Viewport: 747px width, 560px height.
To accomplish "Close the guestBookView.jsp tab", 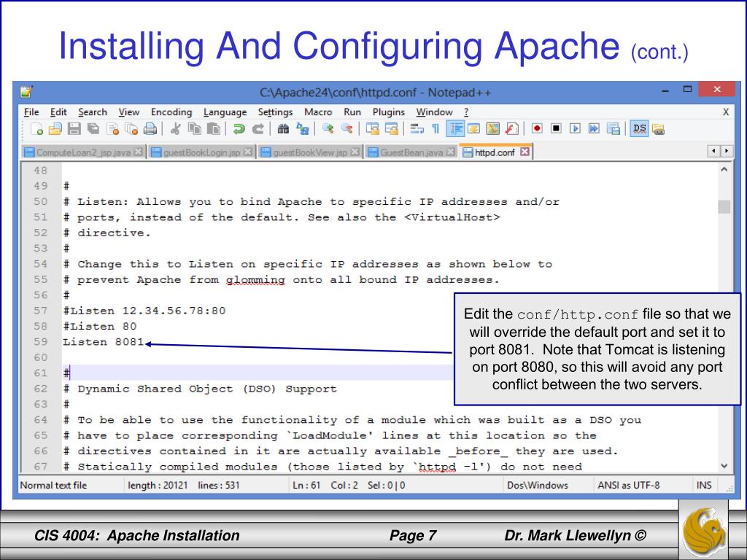I will tap(355, 152).
